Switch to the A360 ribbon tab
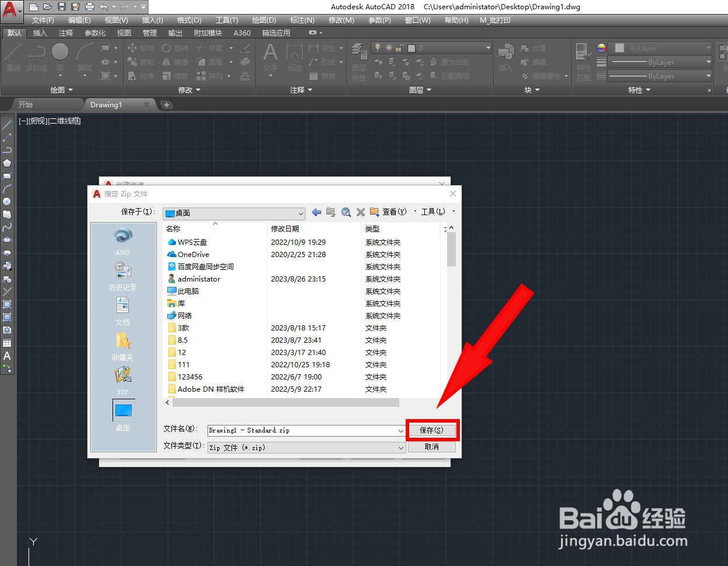Viewport: 728px width, 566px height. pyautogui.click(x=242, y=33)
